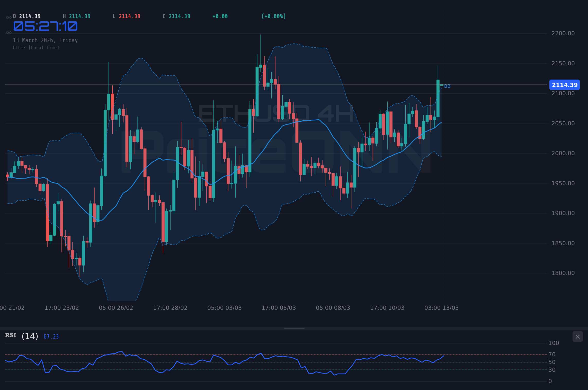
Task: Select the pane divider handle above RSI
Action: [x=294, y=329]
